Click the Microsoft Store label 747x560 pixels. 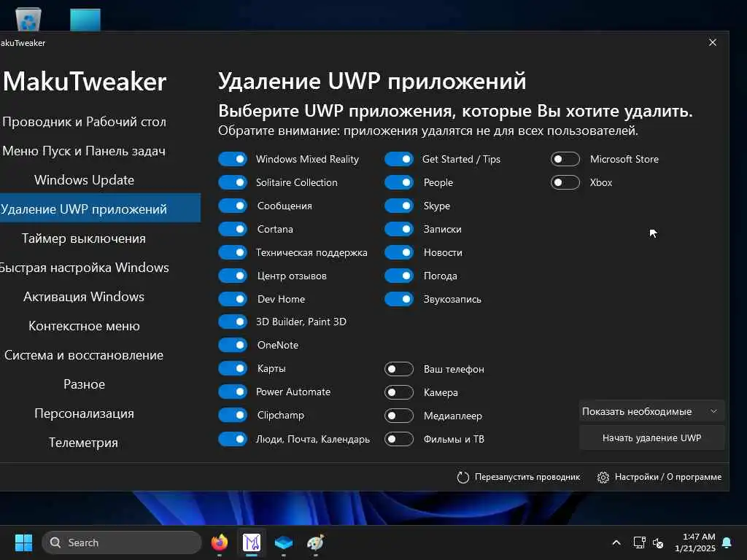coord(624,159)
